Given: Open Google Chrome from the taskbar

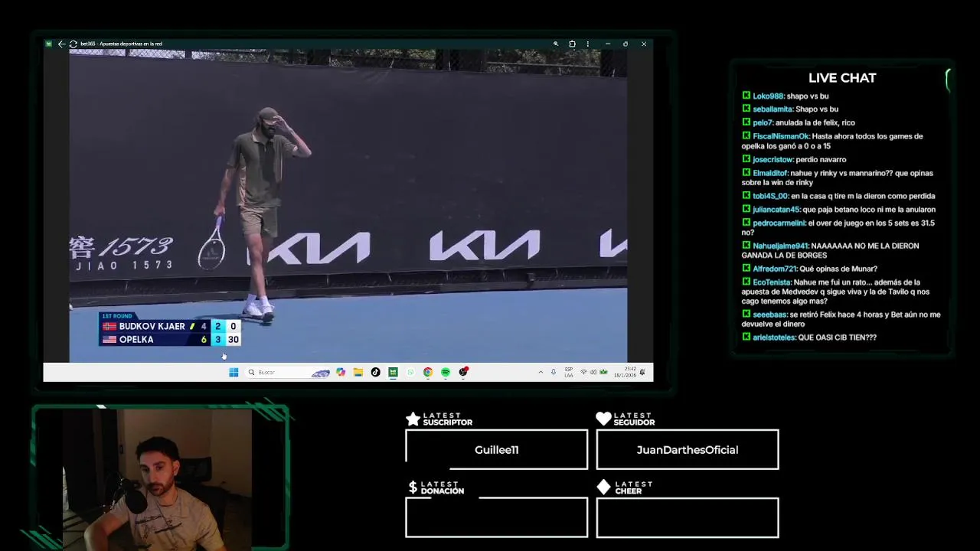Looking at the screenshot, I should (x=428, y=372).
